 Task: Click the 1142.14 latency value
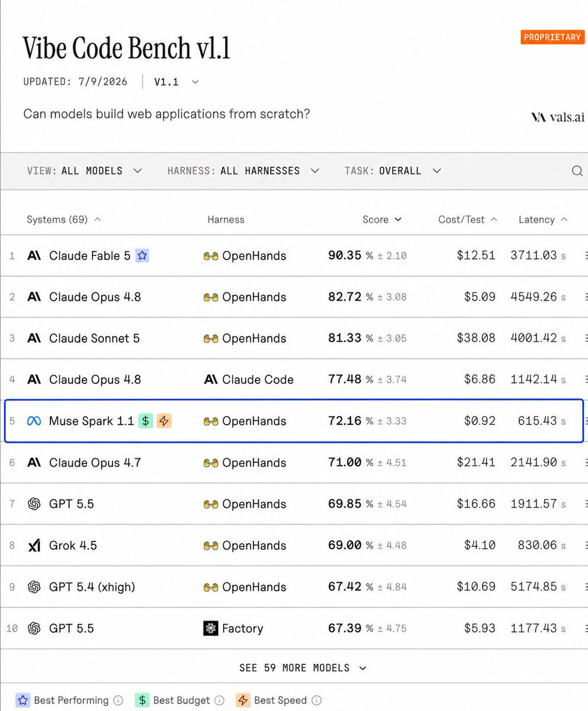point(534,380)
